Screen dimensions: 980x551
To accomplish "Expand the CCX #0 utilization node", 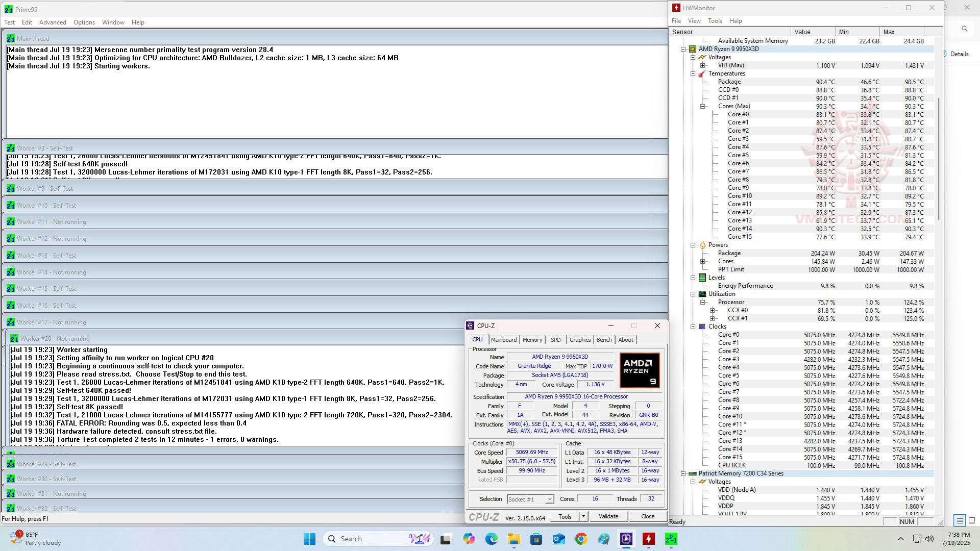I will coord(713,310).
